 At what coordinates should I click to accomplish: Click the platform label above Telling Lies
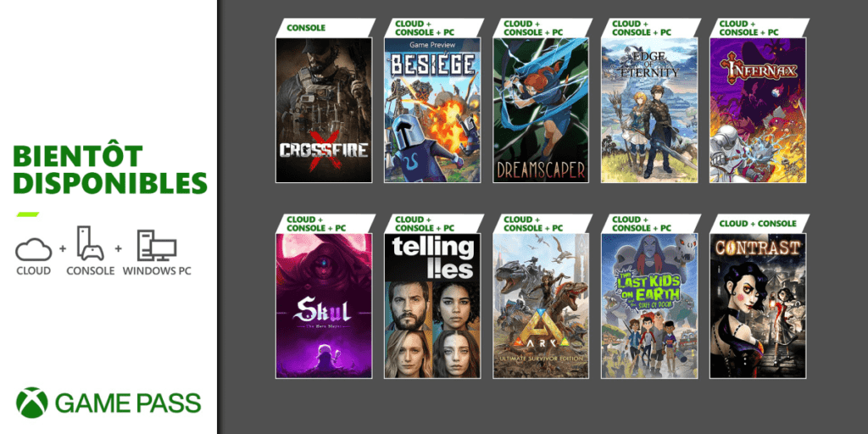coord(423,224)
